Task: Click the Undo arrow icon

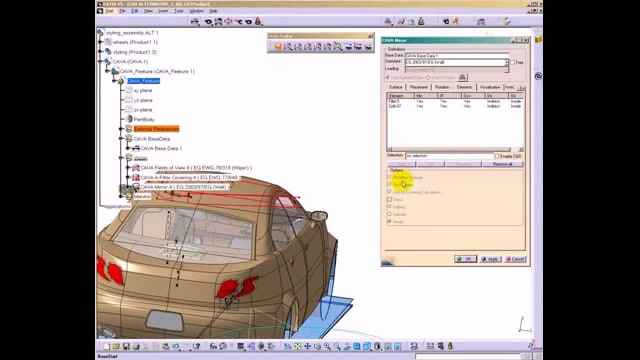Action: (x=176, y=346)
